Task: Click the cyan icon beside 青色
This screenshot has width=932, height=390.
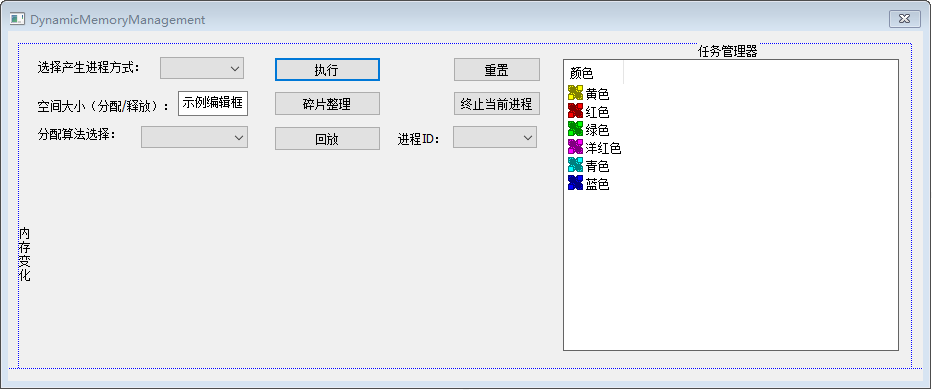Action: pos(575,165)
